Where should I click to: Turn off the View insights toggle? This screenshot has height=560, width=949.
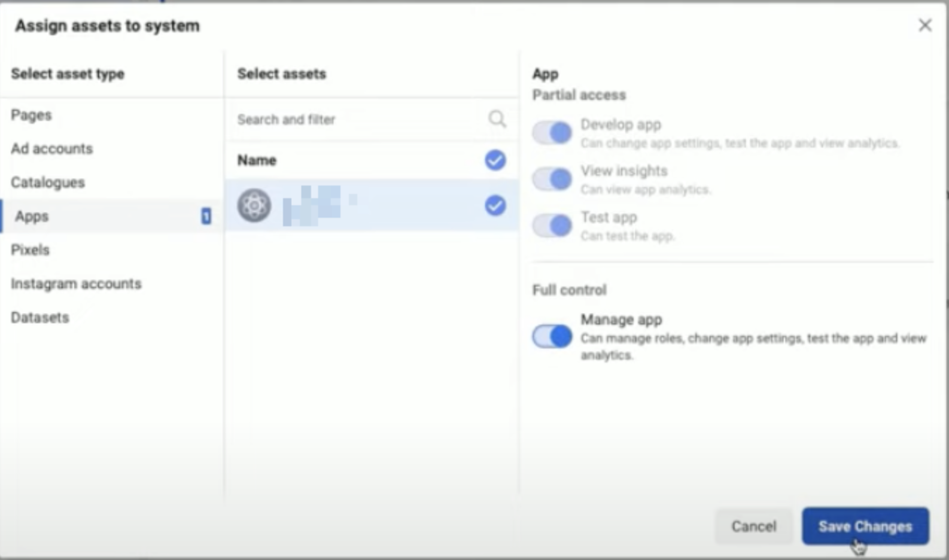[x=551, y=178]
